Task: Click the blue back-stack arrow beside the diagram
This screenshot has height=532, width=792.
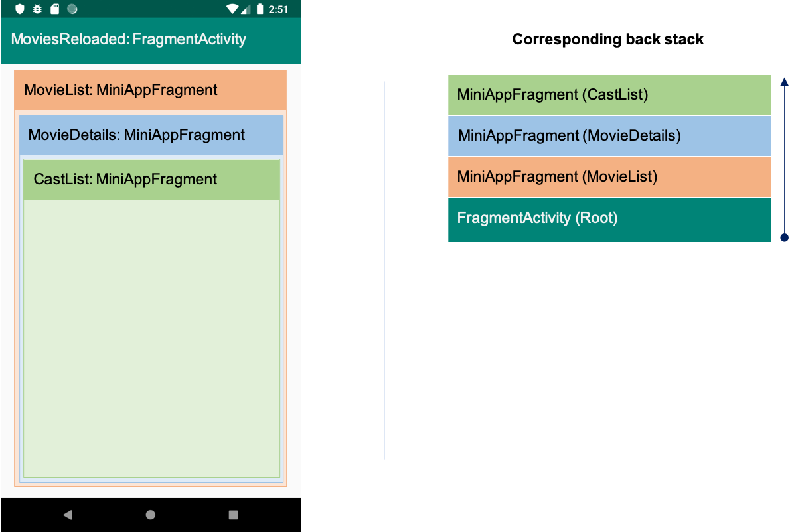Action: 784,159
